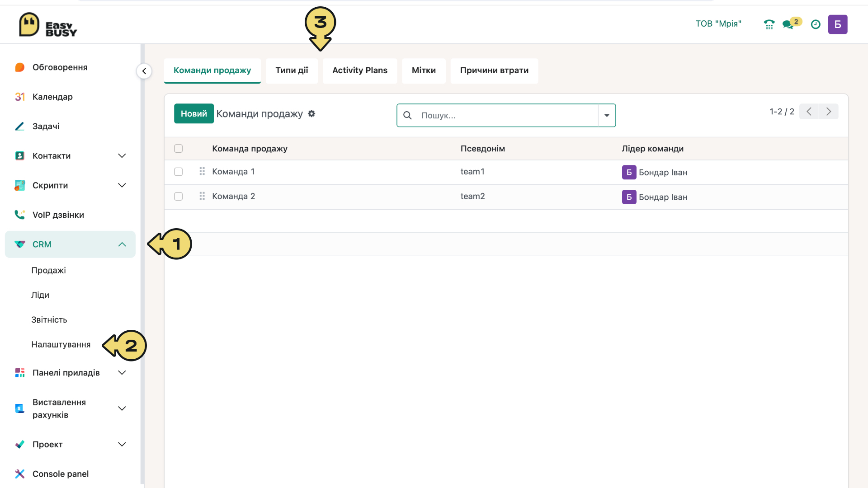Open gear settings next to Команди продажу title

(311, 114)
